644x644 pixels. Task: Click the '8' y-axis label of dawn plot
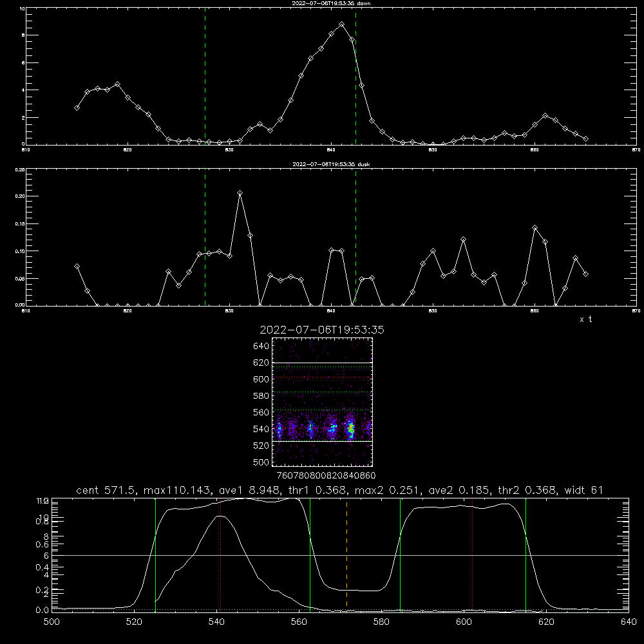23,35
